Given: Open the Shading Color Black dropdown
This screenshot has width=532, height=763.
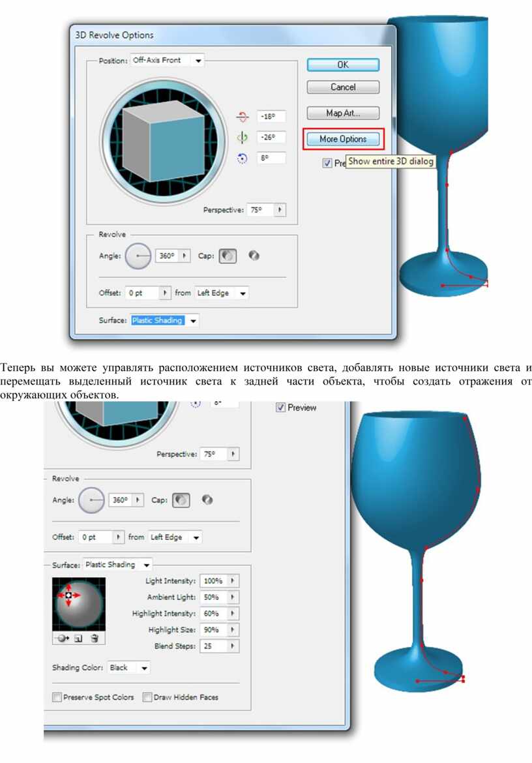Looking at the screenshot, I should (143, 668).
